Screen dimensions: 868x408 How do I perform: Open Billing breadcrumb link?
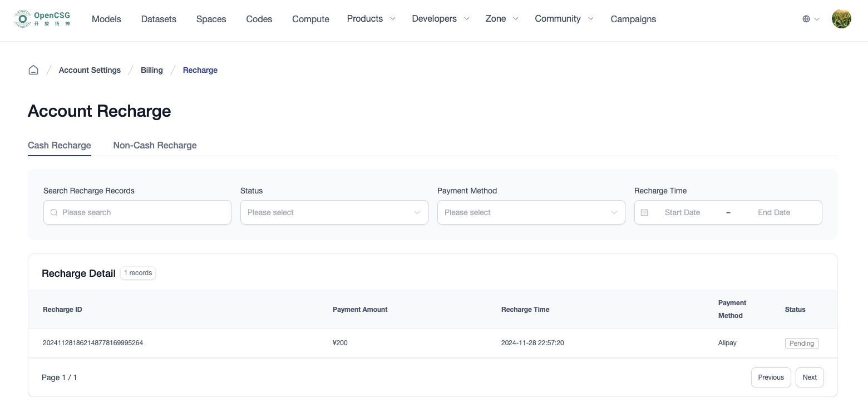tap(151, 70)
